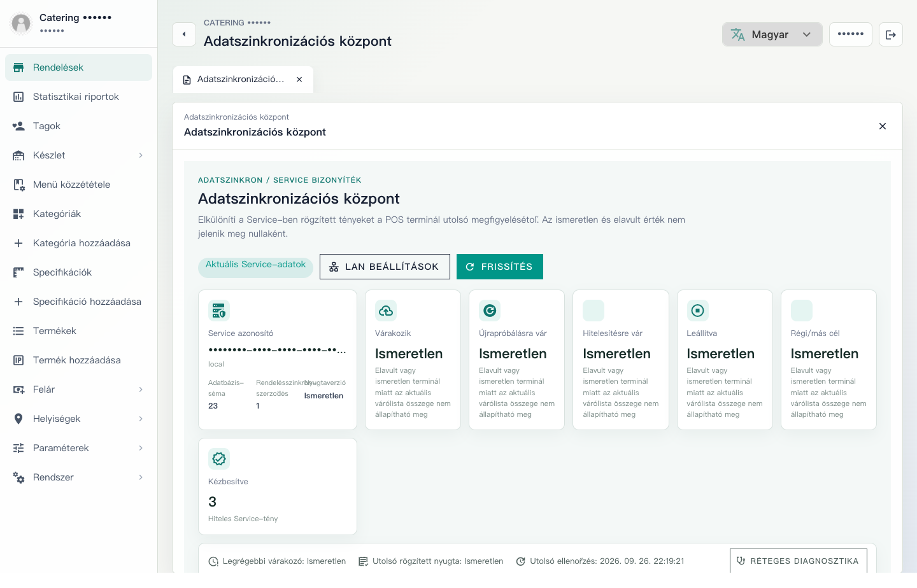Viewport: 917px width, 588px height.
Task: Click Utolsó ellenőrzés timestamp text
Action: tap(607, 561)
